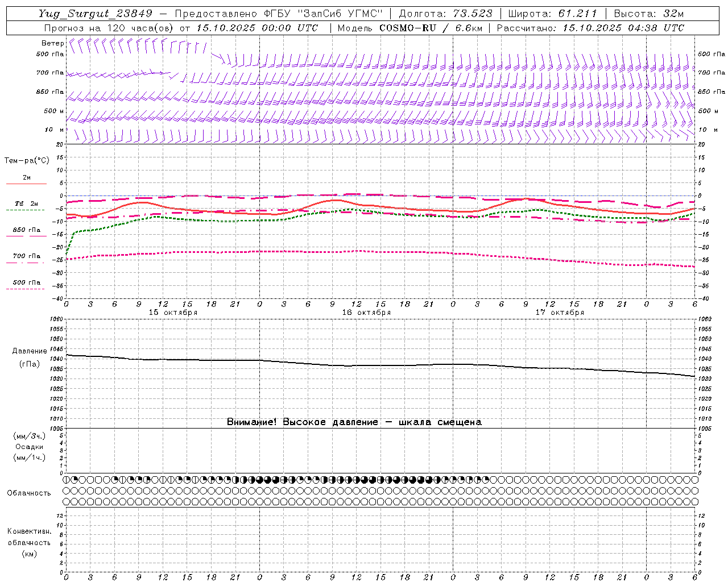Select the 17 октября date label
Image resolution: width=728 pixels, height=582 pixels.
click(x=560, y=313)
